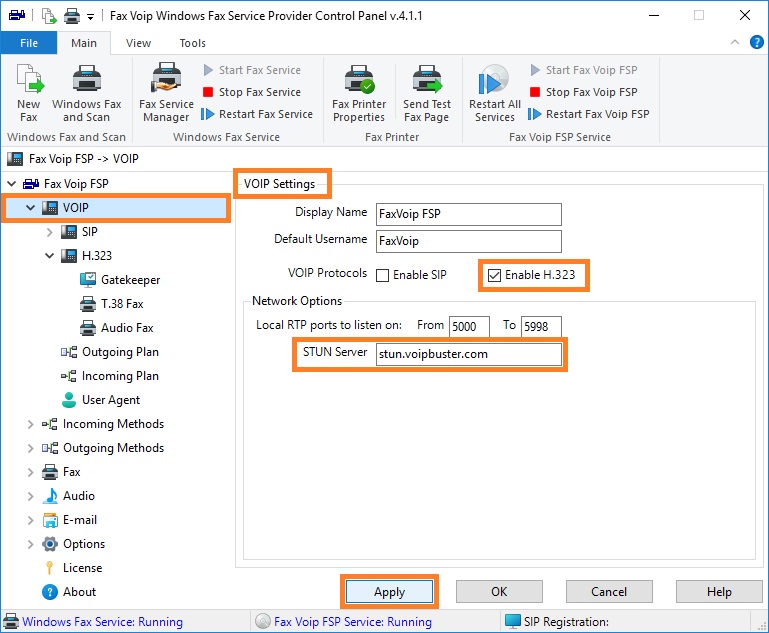Image resolution: width=769 pixels, height=633 pixels.
Task: Launch Windows Fax and Scan
Action: 87,93
